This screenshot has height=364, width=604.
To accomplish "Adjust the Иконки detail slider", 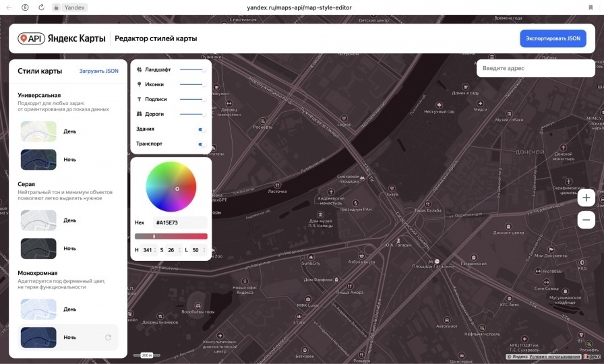I will (193, 84).
